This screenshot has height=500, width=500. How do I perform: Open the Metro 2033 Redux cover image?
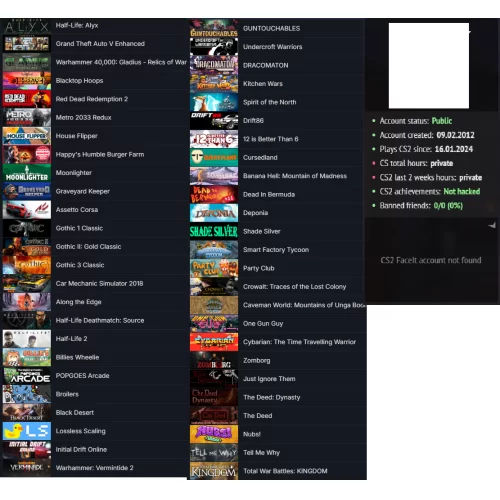tap(27, 117)
